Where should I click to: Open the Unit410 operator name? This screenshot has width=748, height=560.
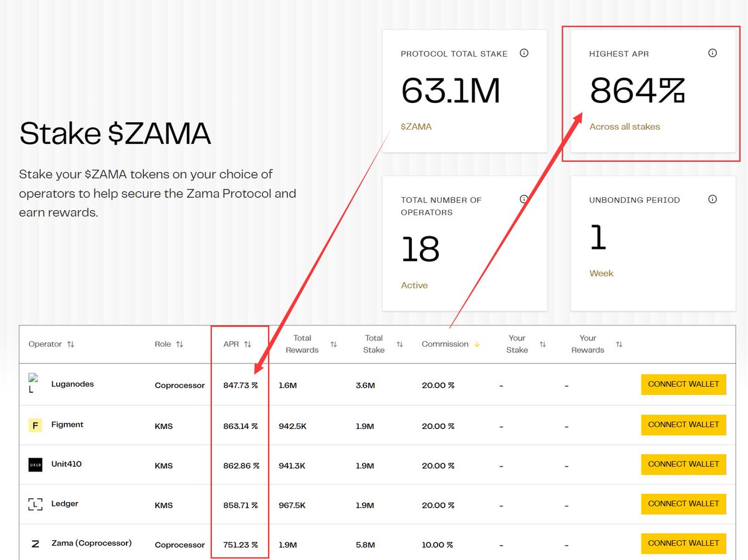(66, 464)
